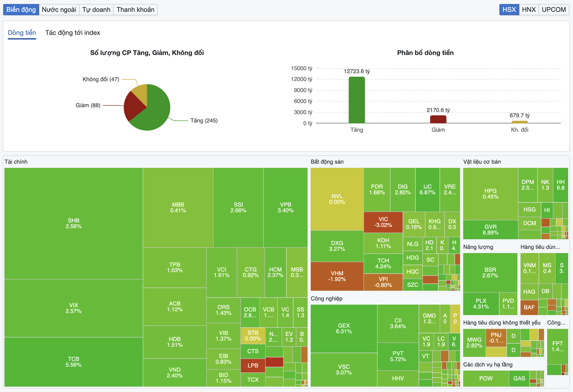The image size is (573, 392).
Task: Click the PVT 5.72% cell
Action: (x=398, y=356)
